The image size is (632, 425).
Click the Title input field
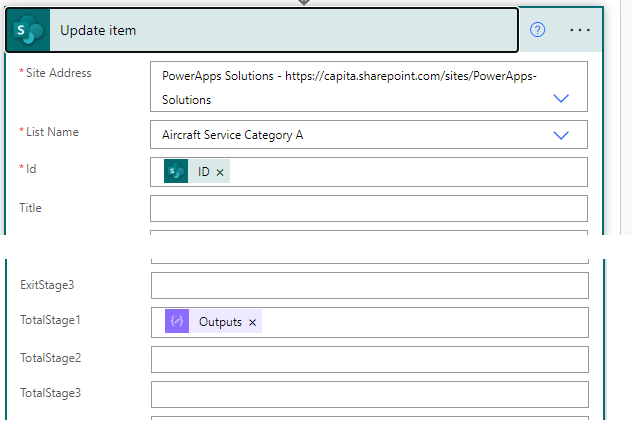368,208
